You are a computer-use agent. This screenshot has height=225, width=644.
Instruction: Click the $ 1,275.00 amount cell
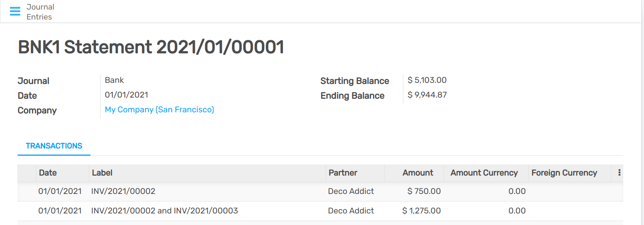click(421, 211)
